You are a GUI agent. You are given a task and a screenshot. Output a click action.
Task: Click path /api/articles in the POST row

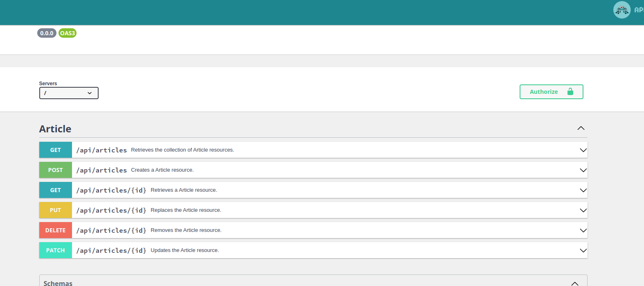click(x=101, y=170)
